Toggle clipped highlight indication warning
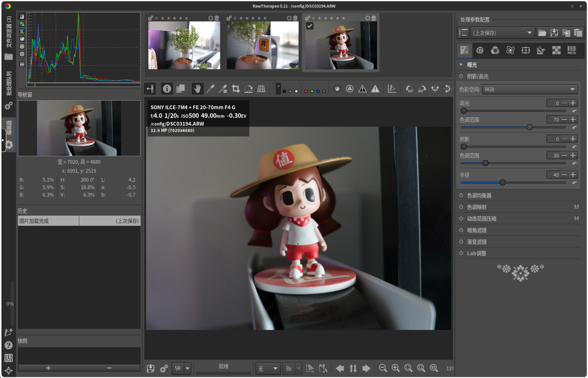Screen dimensions: 588x378 click(375, 89)
